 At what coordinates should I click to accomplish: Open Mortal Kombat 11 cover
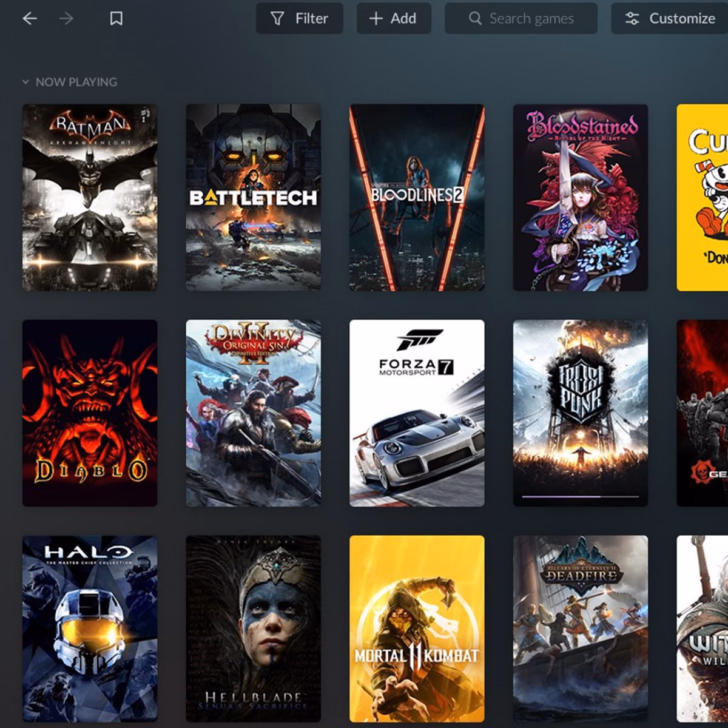click(417, 629)
